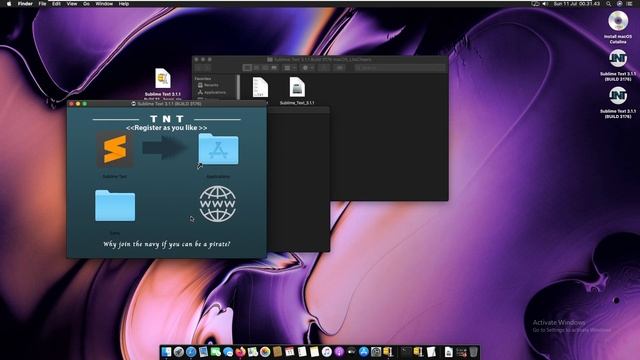Click the date and time in menu bar
640x360 pixels.
tap(576, 4)
